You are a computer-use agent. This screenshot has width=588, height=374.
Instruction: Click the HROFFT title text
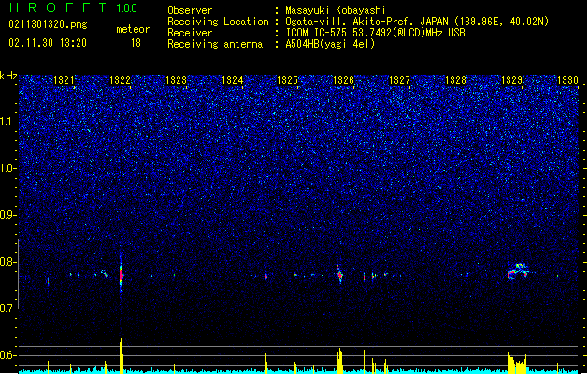click(x=58, y=7)
